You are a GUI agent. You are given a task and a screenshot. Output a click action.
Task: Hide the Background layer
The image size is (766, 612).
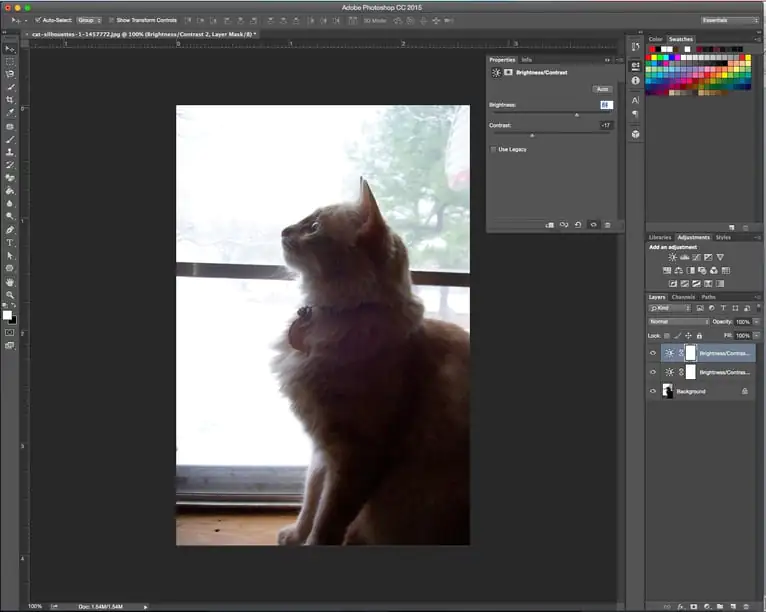point(653,391)
